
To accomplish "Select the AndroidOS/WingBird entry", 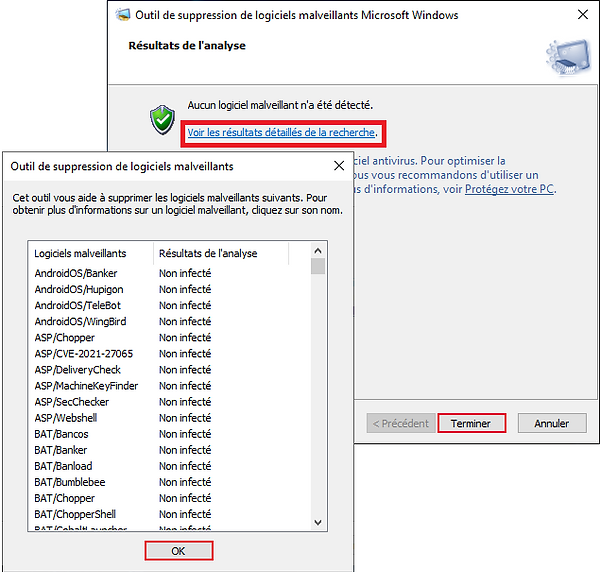I will [80, 321].
